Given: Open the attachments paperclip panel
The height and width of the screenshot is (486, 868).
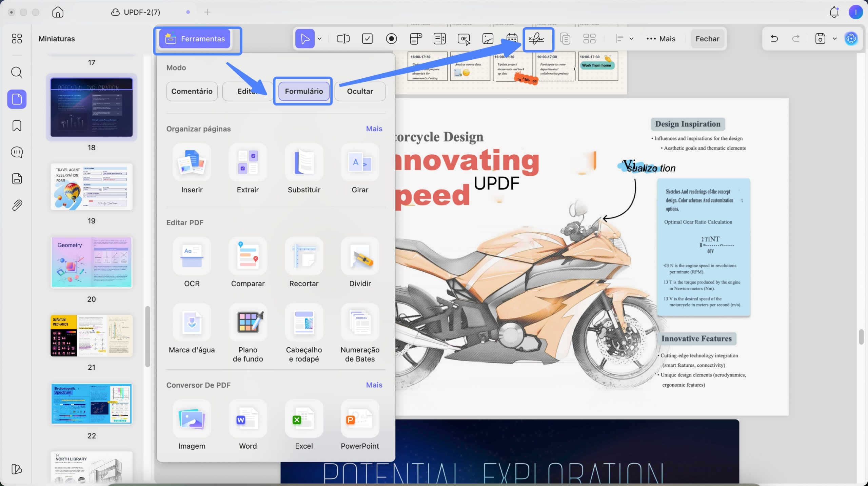Looking at the screenshot, I should (x=17, y=205).
